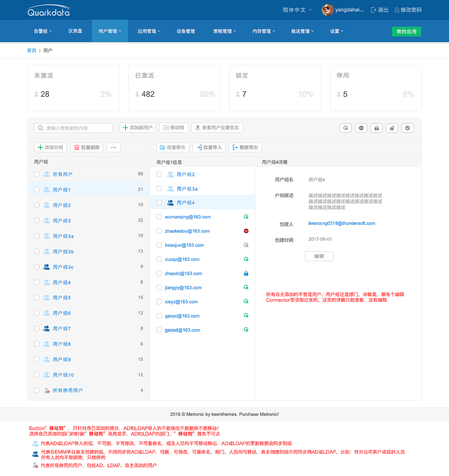Click the 编辑 button in group details
Screen dimensions: 449x476
319,256
